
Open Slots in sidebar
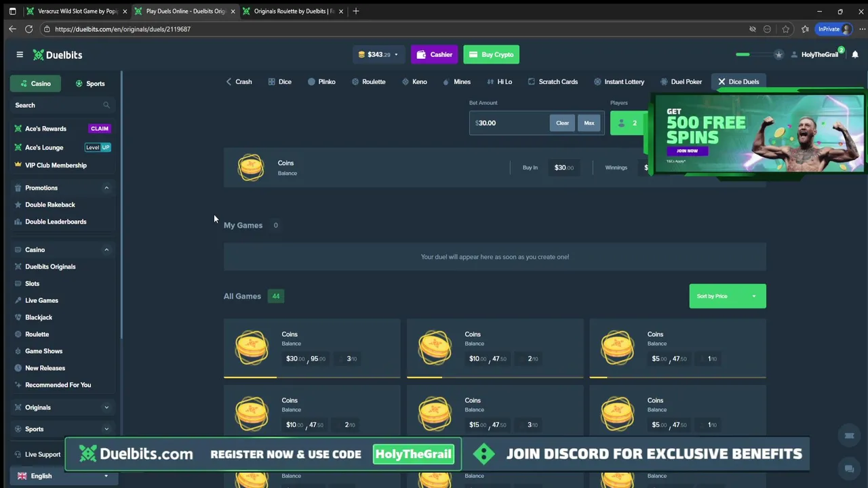(x=32, y=283)
